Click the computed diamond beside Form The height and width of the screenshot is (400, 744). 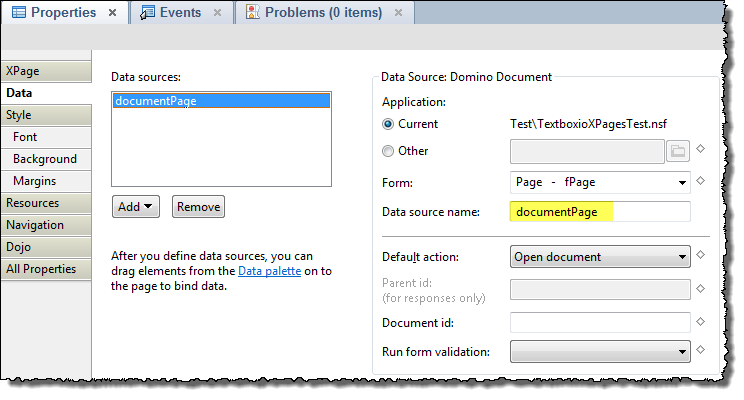pos(701,181)
